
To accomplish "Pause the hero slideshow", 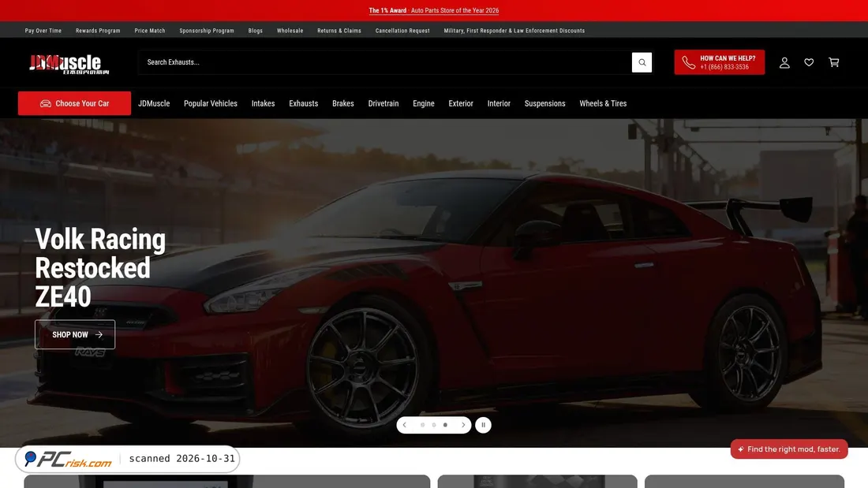I will tap(483, 425).
